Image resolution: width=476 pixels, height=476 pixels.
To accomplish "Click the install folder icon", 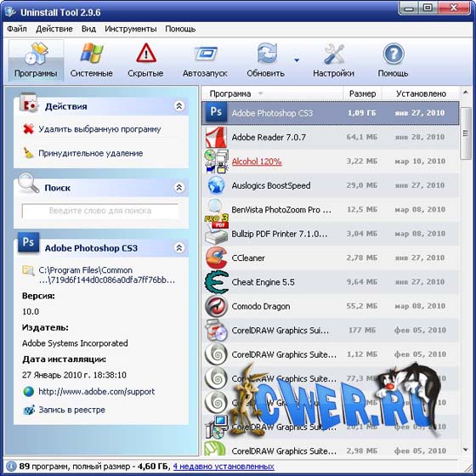I will pos(29,270).
